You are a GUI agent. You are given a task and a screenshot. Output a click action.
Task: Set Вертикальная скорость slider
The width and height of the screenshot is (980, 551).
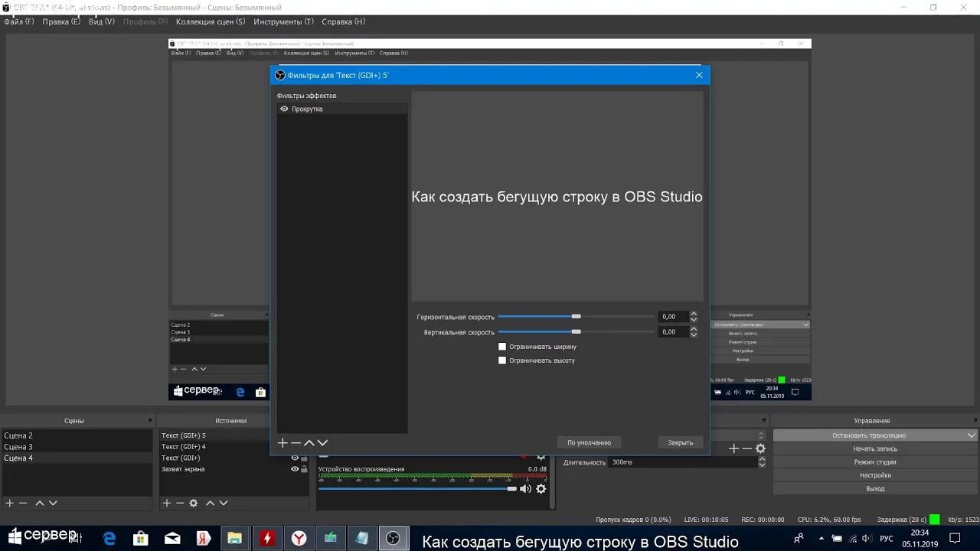576,331
